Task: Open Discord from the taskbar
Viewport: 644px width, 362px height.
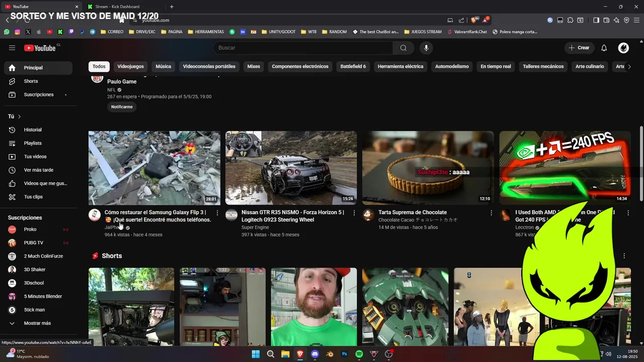Action: coord(315,354)
